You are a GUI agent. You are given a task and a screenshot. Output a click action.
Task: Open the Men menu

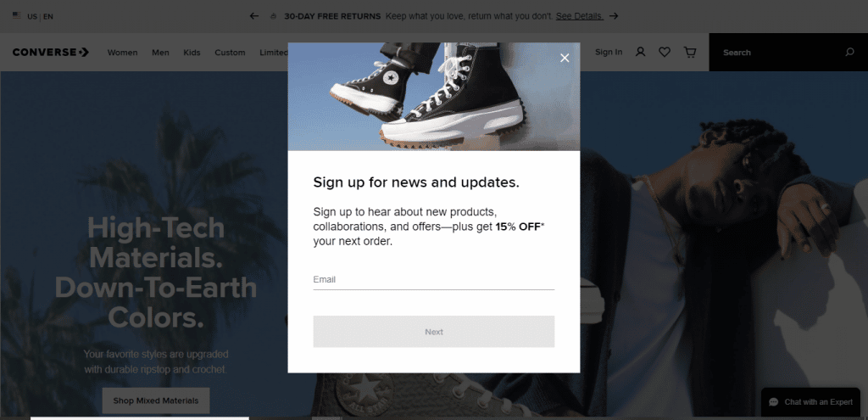[160, 53]
